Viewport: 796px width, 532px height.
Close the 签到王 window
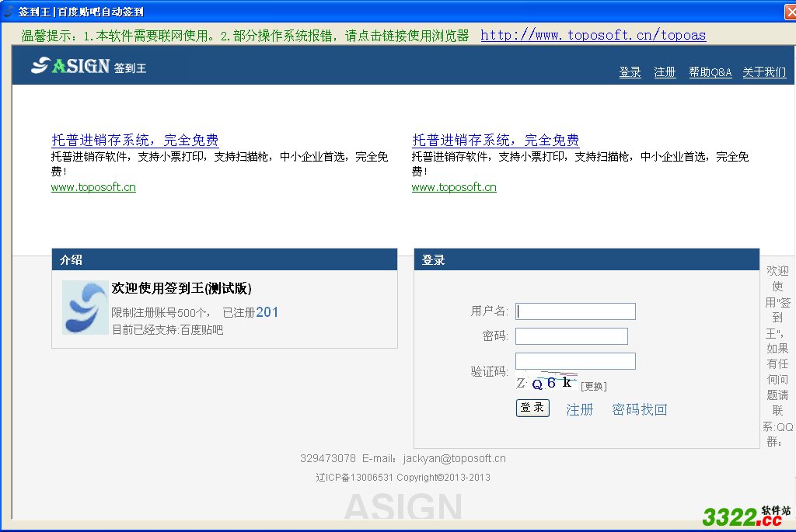coord(790,12)
